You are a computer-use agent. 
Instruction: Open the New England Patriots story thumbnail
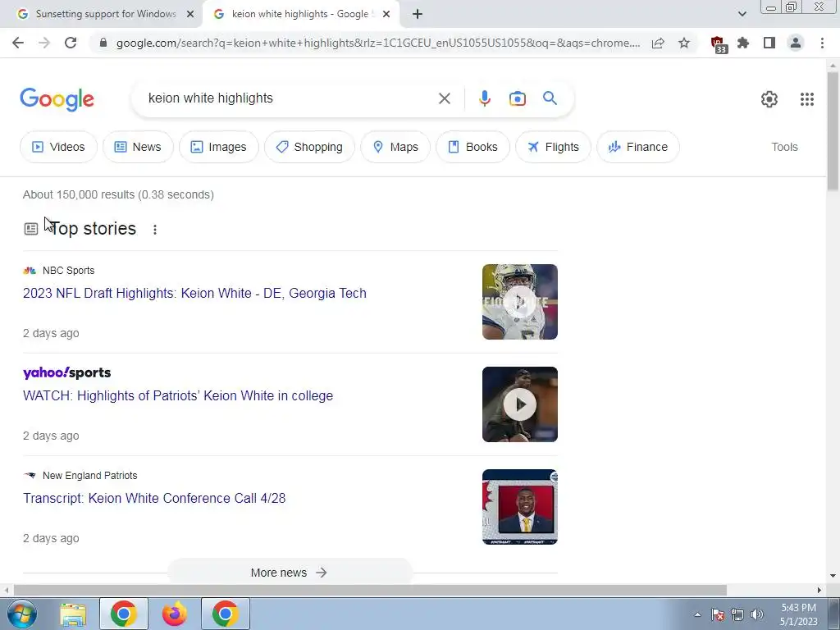pyautogui.click(x=519, y=507)
